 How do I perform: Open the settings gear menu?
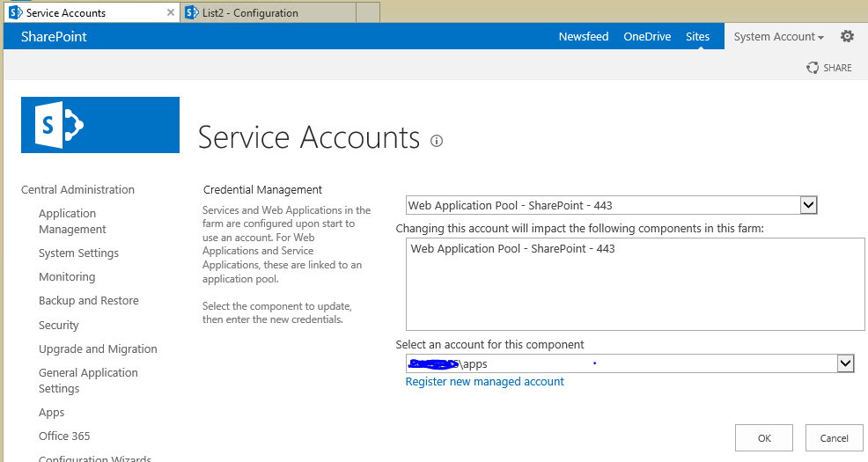coord(847,36)
